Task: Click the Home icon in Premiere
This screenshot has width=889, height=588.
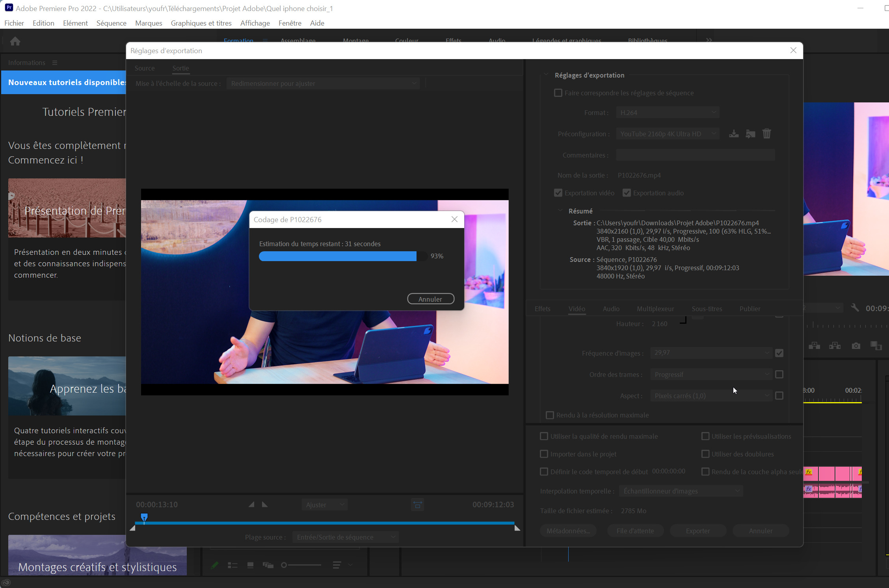Action: [15, 41]
